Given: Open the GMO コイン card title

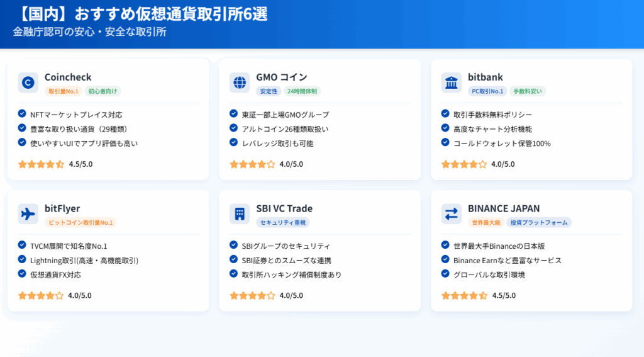Looking at the screenshot, I should pyautogui.click(x=282, y=77).
